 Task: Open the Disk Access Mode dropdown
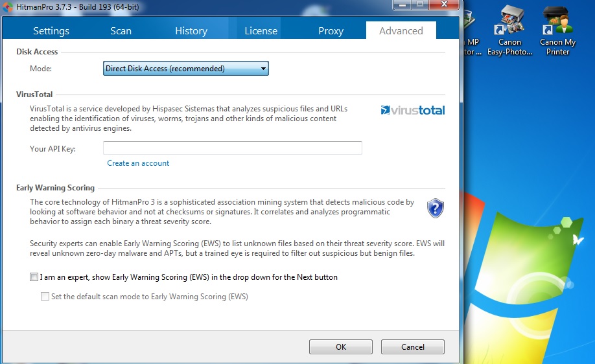coord(185,68)
